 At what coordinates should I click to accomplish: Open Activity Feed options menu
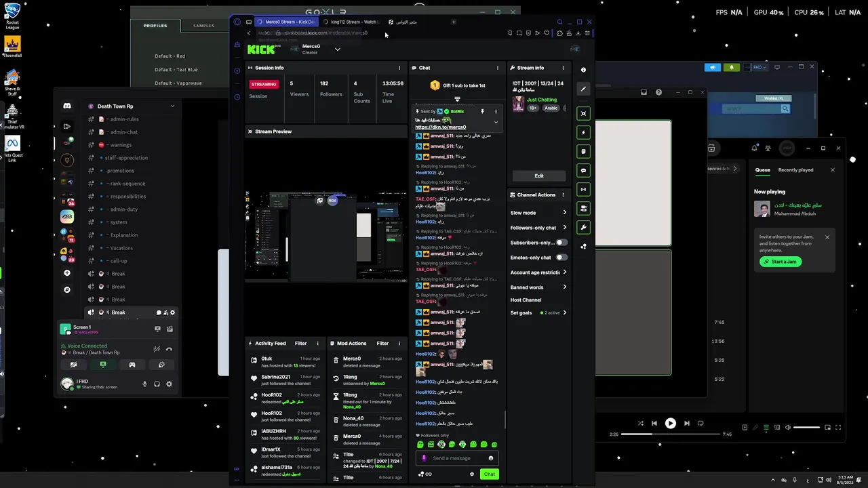(x=317, y=344)
